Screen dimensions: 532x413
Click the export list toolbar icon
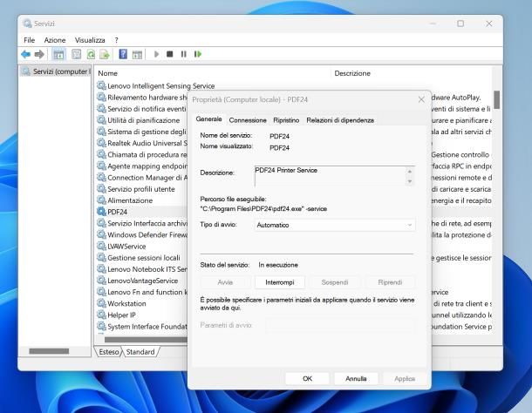click(x=105, y=54)
